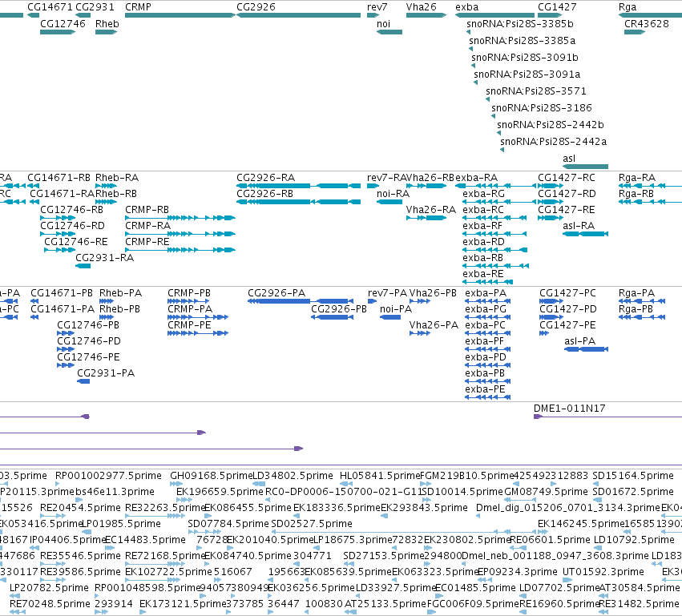This screenshot has width=682, height=616.
Task: Select snoRNA:Psi28S-2442a feature label
Action: (553, 141)
